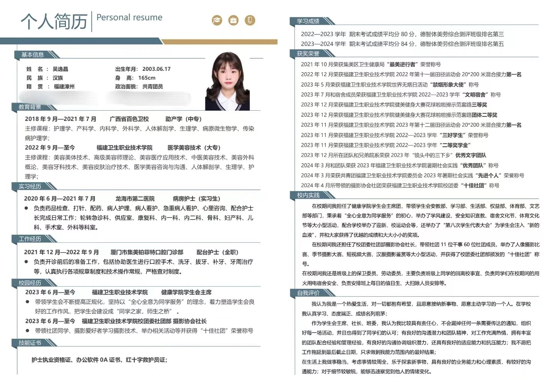Click the gold segment of the header bar
The image size is (555, 392).
point(218,41)
